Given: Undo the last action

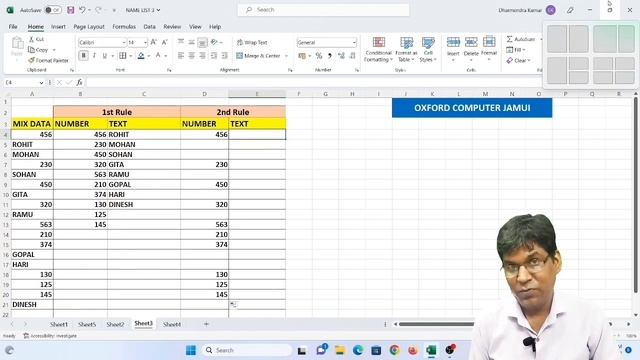Looking at the screenshot, I should (x=82, y=10).
